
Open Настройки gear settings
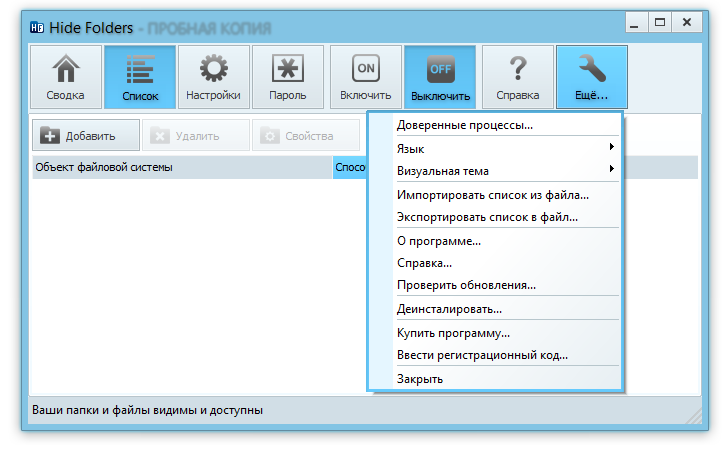click(214, 77)
